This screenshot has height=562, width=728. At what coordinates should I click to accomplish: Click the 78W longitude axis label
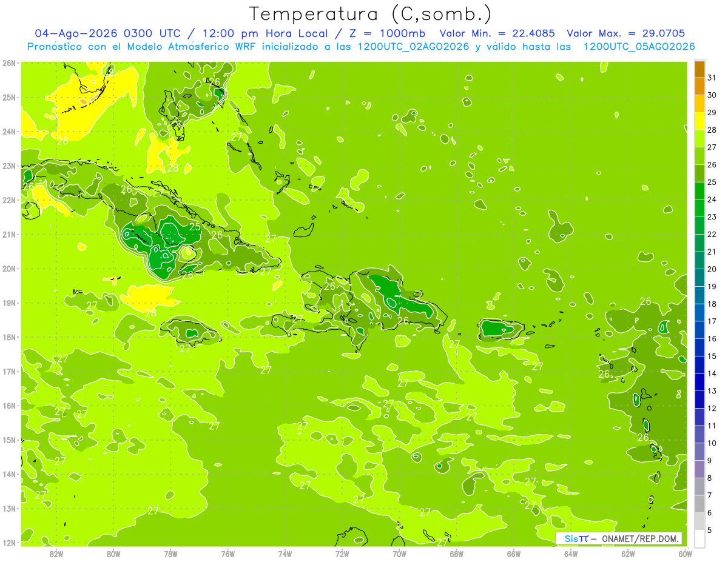tap(170, 554)
